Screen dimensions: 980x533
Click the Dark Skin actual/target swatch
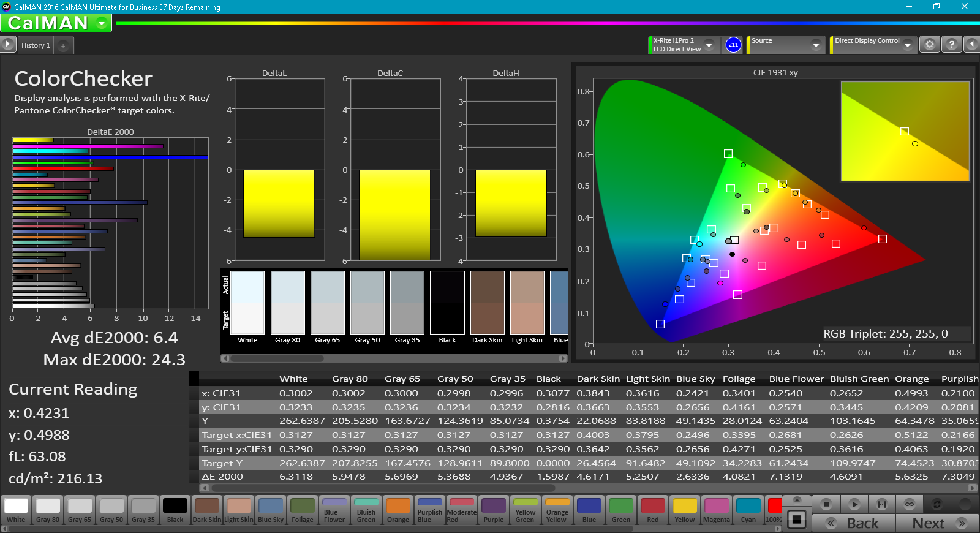488,302
